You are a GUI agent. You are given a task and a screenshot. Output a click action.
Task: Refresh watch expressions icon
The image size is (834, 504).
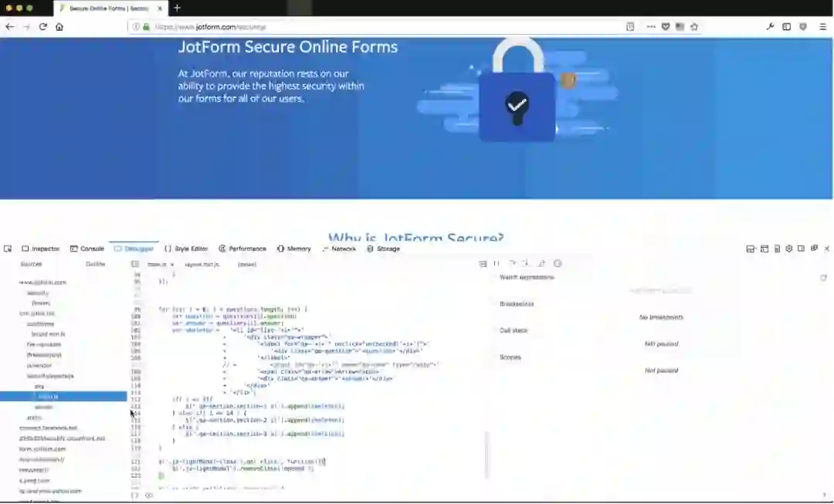coord(823,278)
